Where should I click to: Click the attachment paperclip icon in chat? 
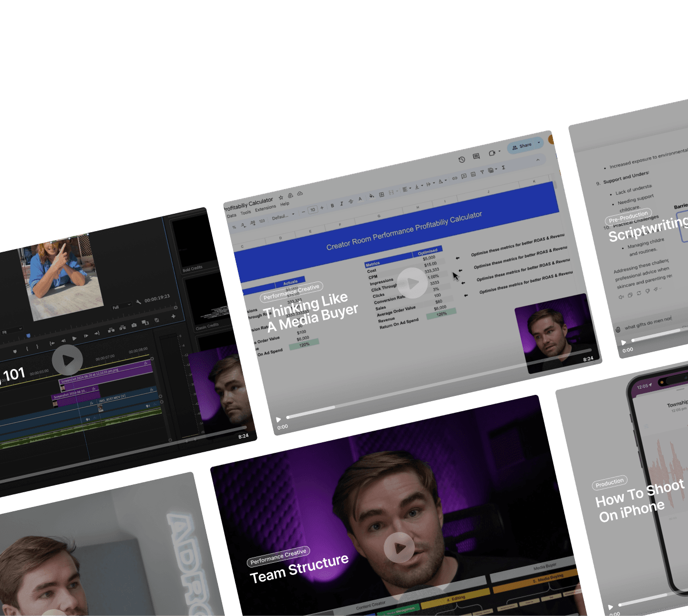pyautogui.click(x=618, y=330)
